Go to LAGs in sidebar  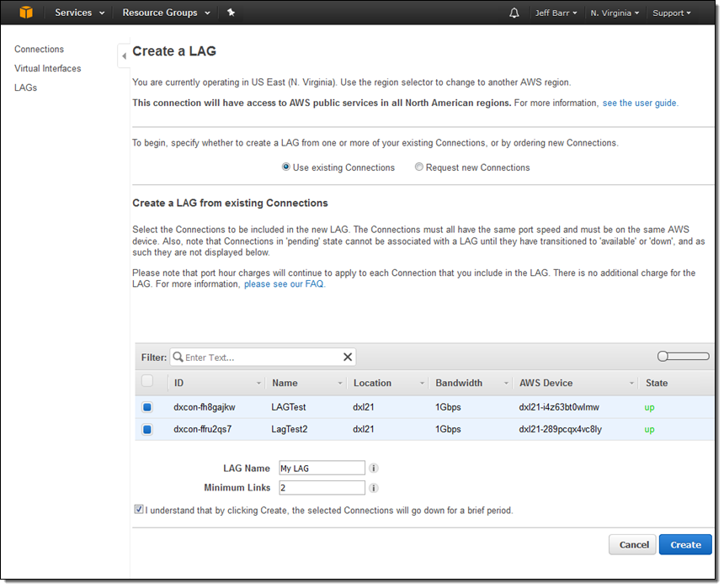tap(26, 87)
